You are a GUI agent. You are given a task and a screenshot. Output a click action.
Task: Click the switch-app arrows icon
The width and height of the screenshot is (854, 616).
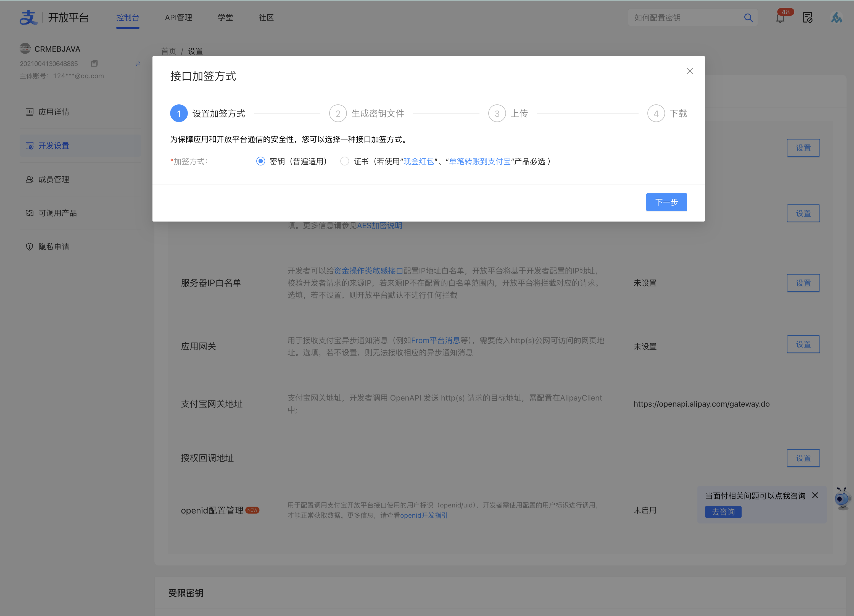coord(138,64)
